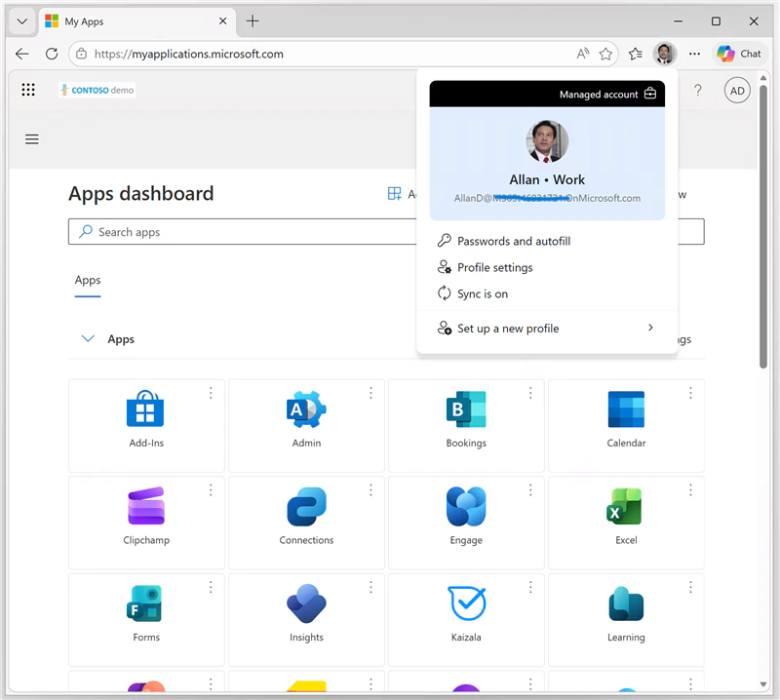Close the My Apps tab
The image size is (780, 700).
[223, 20]
